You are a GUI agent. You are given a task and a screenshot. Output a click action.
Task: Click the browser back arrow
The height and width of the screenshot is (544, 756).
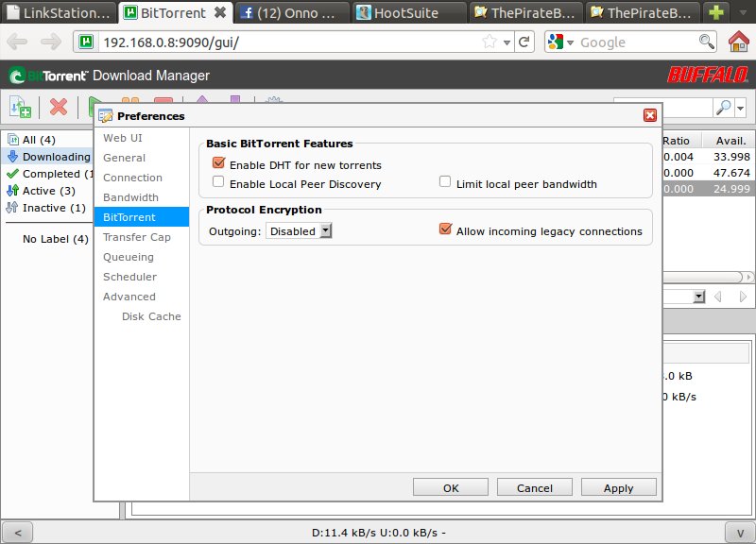(17, 42)
